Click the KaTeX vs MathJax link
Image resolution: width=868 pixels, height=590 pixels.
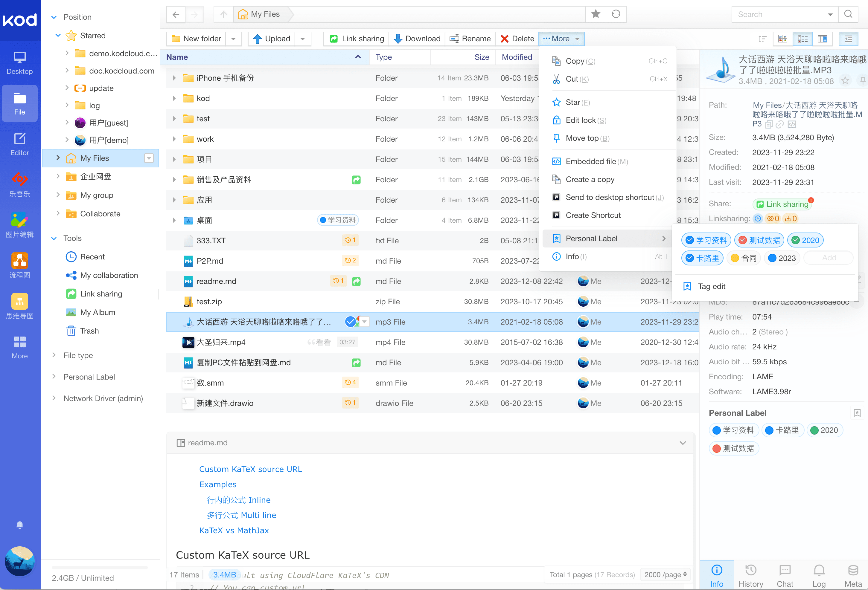(234, 530)
